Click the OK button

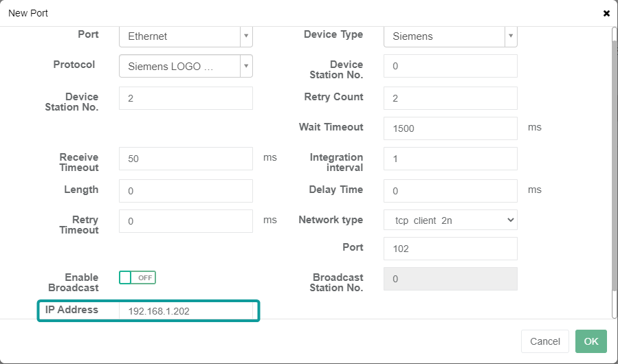[x=591, y=341]
